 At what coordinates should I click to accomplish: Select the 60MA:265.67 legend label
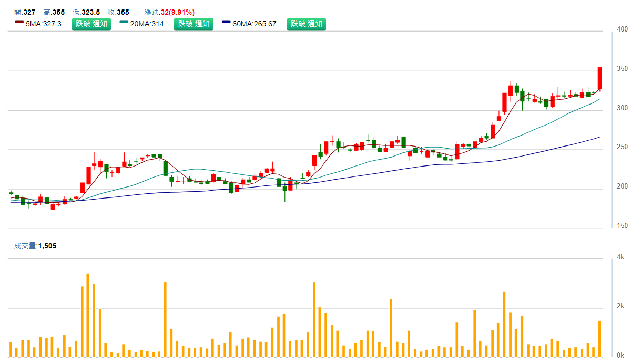(254, 24)
